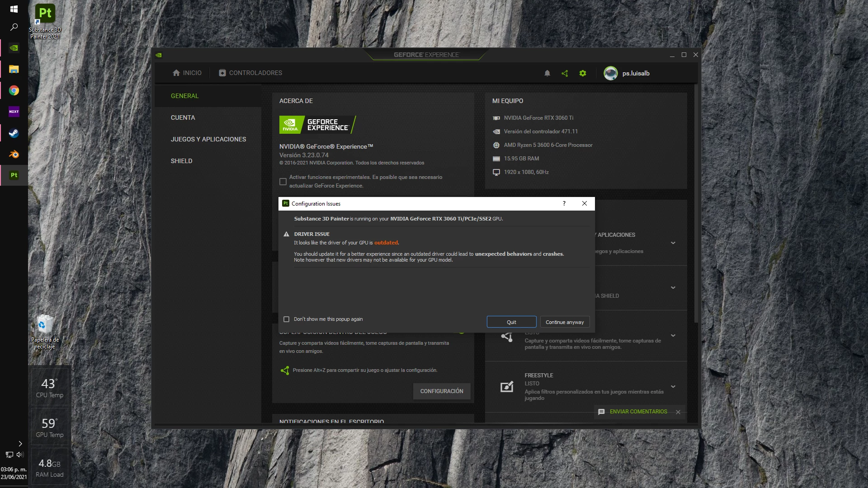The image size is (868, 488).
Task: Open Blender from the taskbar
Action: tap(14, 154)
